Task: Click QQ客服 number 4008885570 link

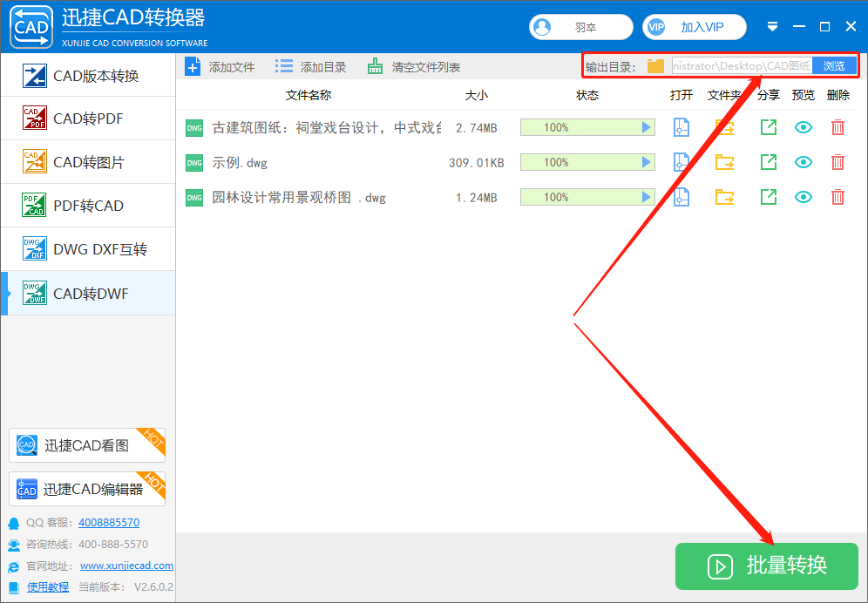Action: [x=109, y=522]
